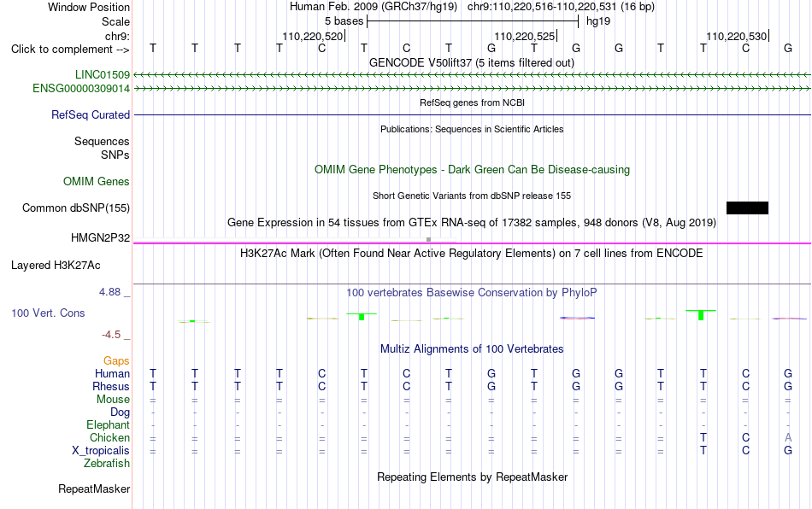Image resolution: width=812 pixels, height=509 pixels.
Task: Click the LINC01509 gene track label
Action: tap(102, 74)
